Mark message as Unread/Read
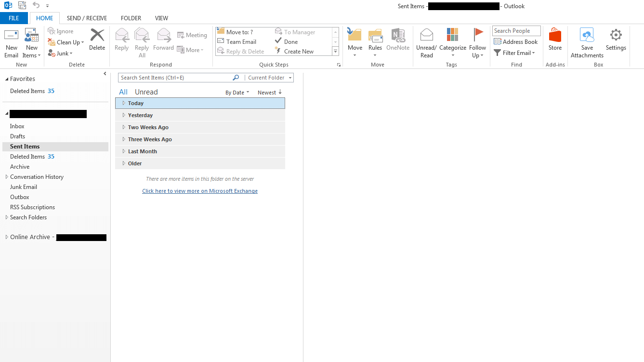The height and width of the screenshot is (362, 644). (426, 41)
